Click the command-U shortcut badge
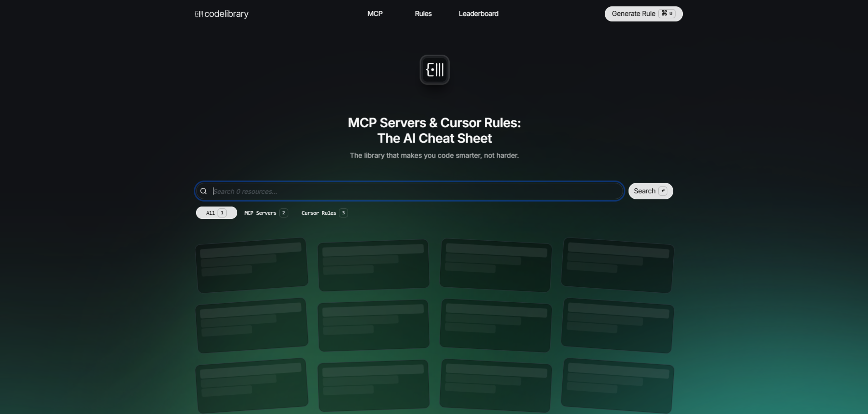 [667, 14]
